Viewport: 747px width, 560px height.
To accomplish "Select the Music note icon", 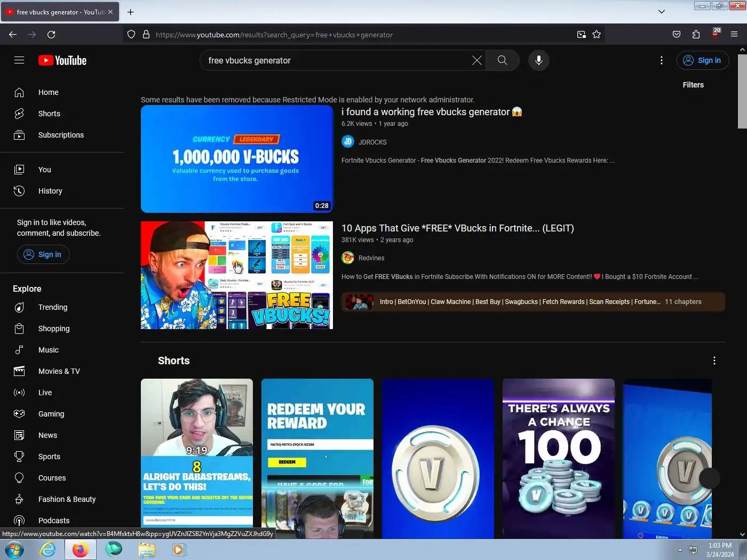I will click(19, 350).
